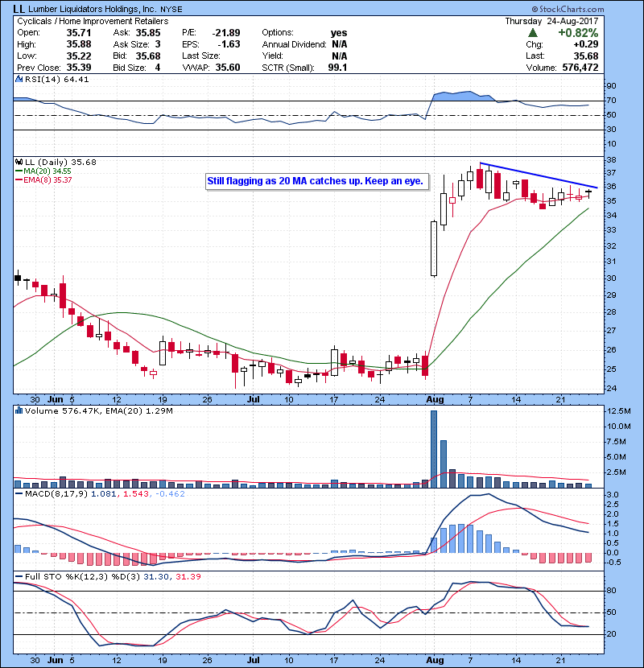Select the VWAP value 35.60

click(228, 68)
